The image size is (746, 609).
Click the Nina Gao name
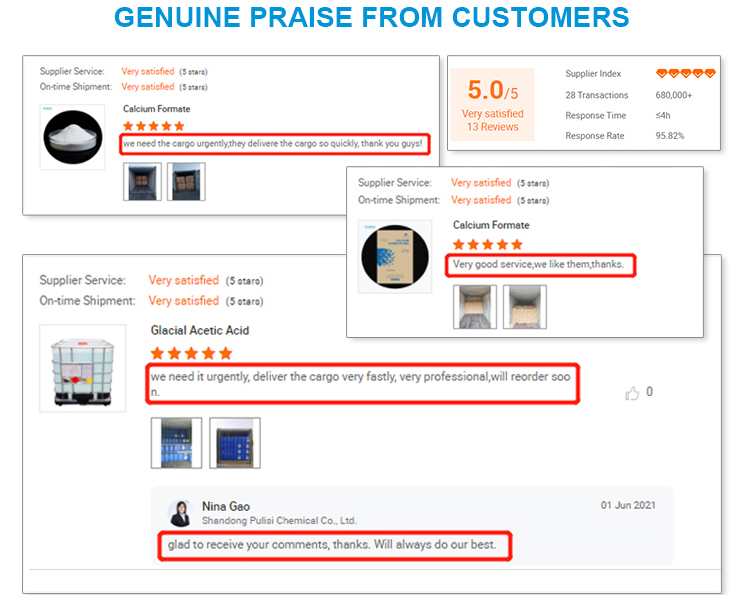pyautogui.click(x=225, y=506)
